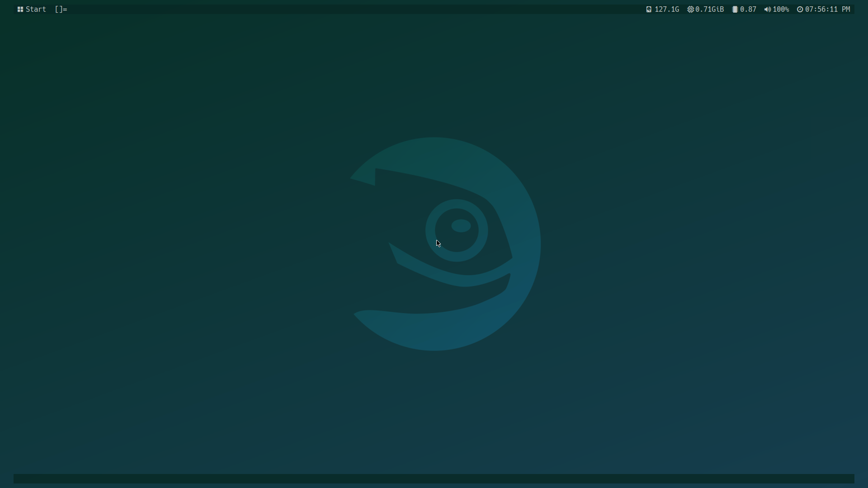Viewport: 868px width, 488px height.
Task: Click the Start grid icon
Action: [x=20, y=9]
